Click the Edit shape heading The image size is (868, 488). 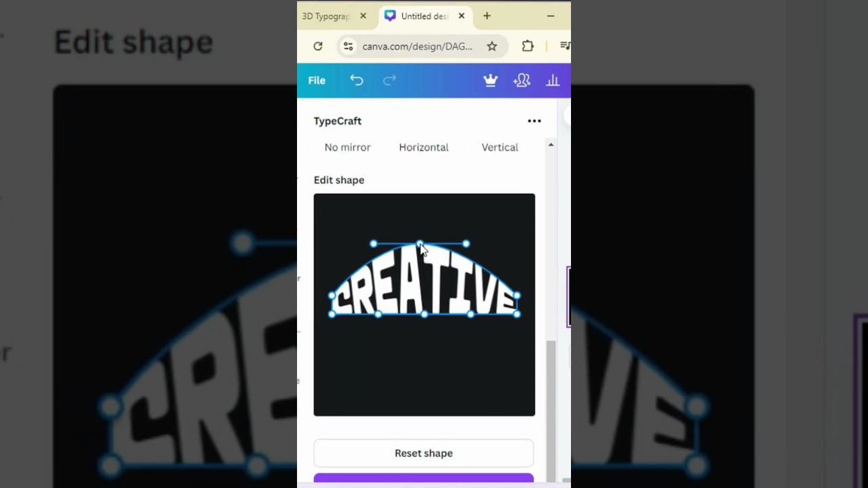click(339, 180)
